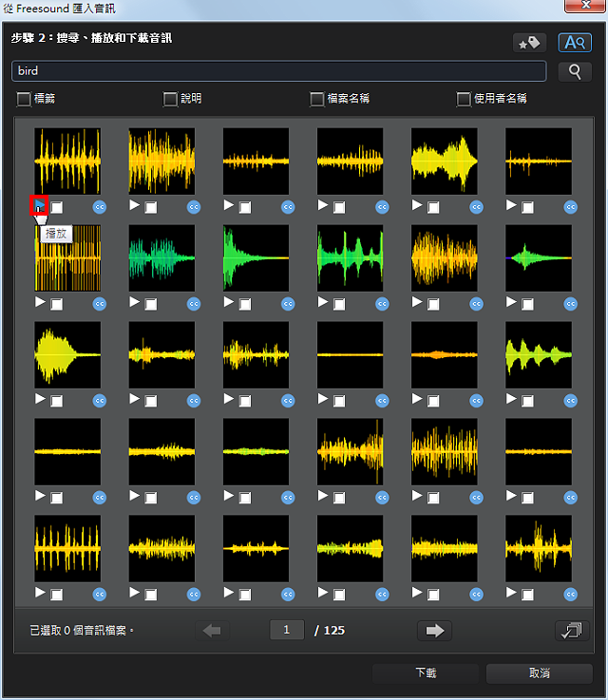Select the waveform thumbnail in row five, column six
Screen dimensions: 608x700
539,549
